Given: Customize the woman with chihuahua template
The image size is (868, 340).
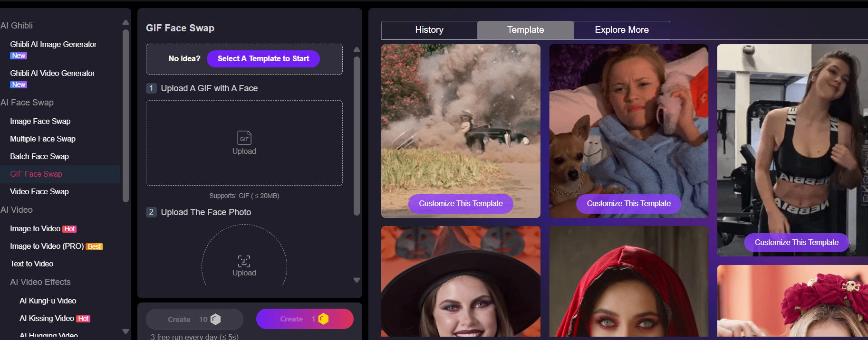Looking at the screenshot, I should (628, 204).
